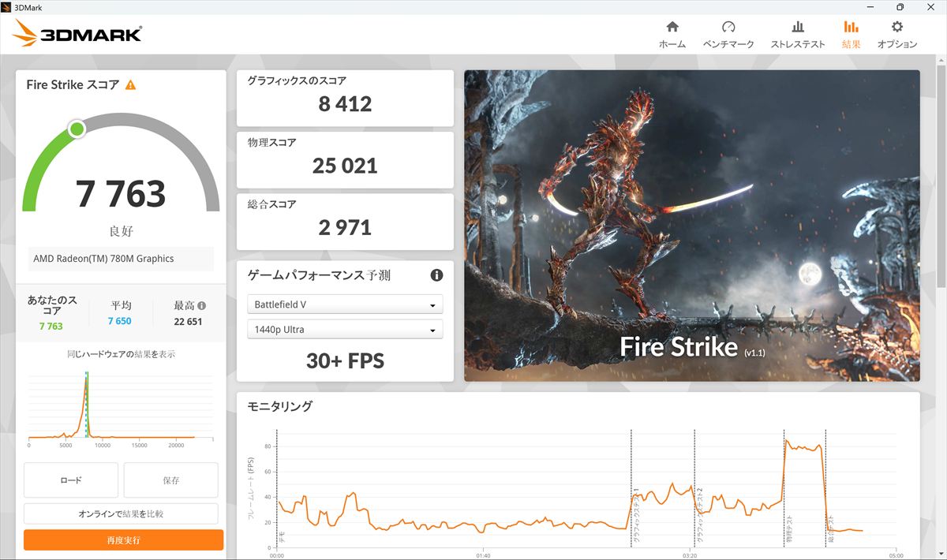
Task: Click the info icon next to 最高
Action: (201, 305)
